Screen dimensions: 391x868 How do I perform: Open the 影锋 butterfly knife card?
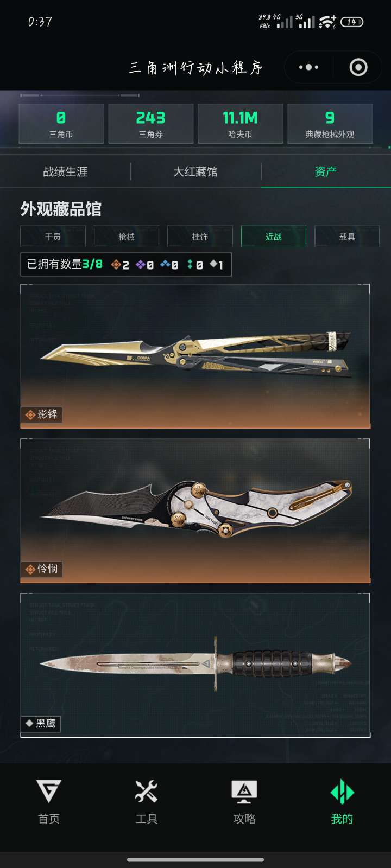[x=195, y=356]
